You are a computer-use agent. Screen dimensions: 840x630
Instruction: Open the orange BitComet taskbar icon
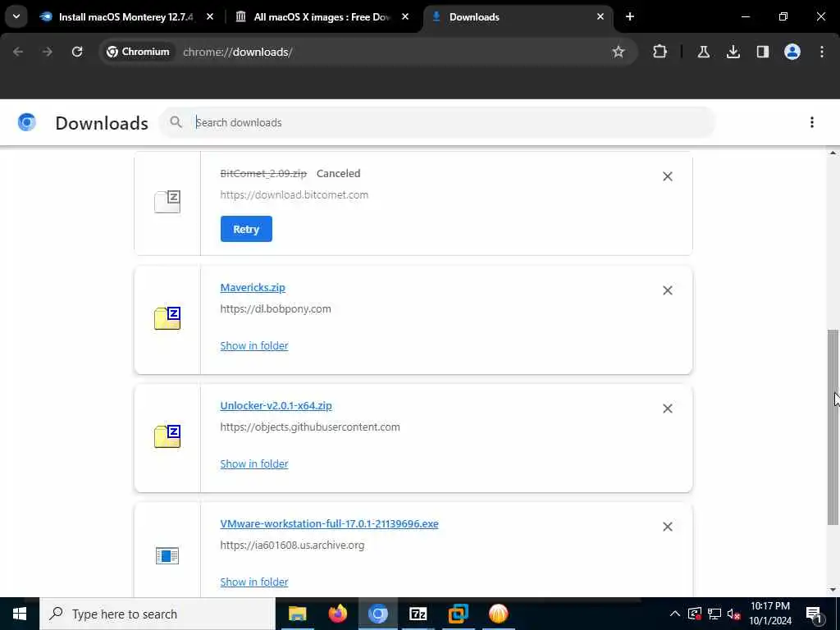tap(498, 614)
